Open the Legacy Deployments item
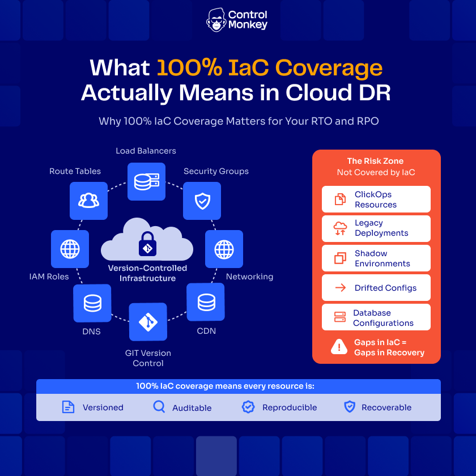 pyautogui.click(x=376, y=228)
